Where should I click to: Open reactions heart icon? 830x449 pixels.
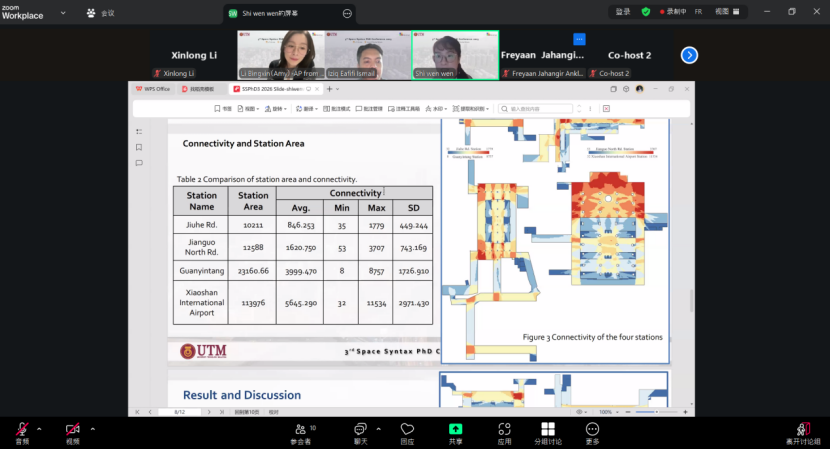pyautogui.click(x=407, y=432)
